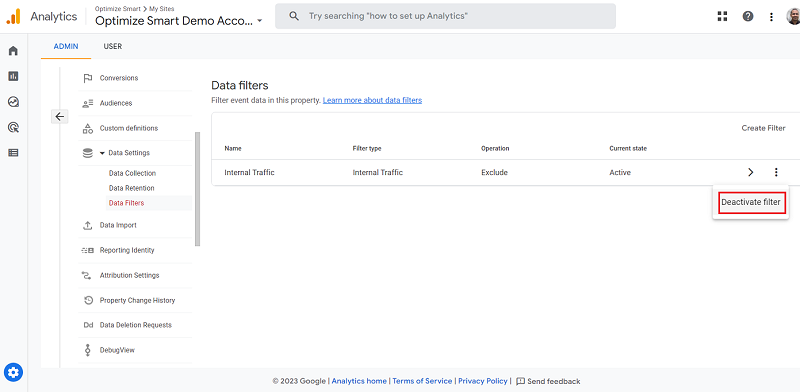Open the Advertising icon in left rail
This screenshot has width=800, height=392.
pyautogui.click(x=13, y=127)
